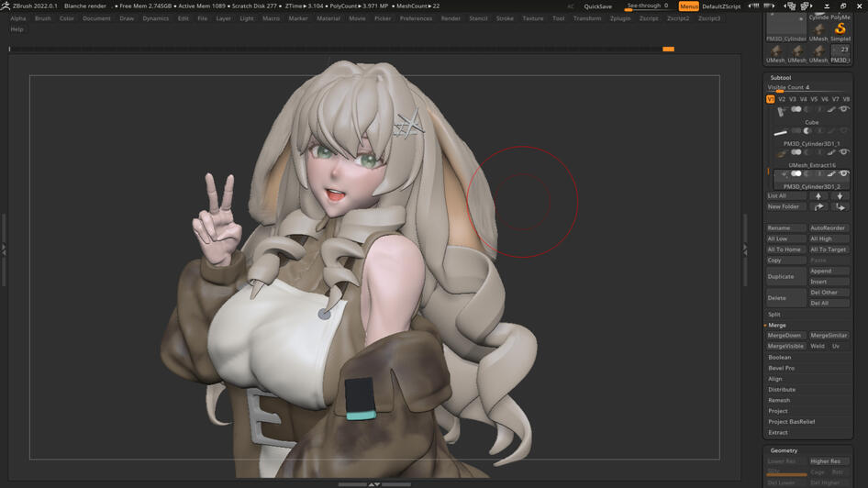Click the move subtool up arrow
Screen dimensions: 868x488
(x=818, y=196)
